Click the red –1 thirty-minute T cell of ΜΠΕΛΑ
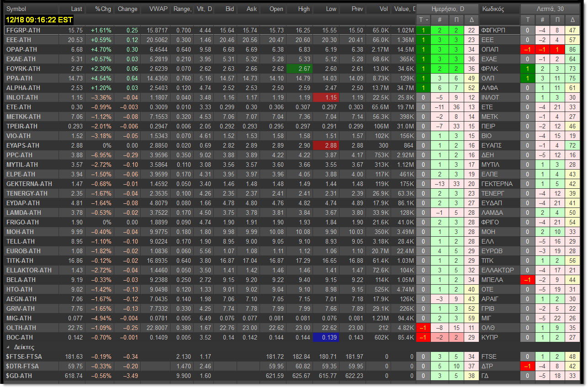Image resolution: width=588 pixels, height=388 pixels. point(528,280)
